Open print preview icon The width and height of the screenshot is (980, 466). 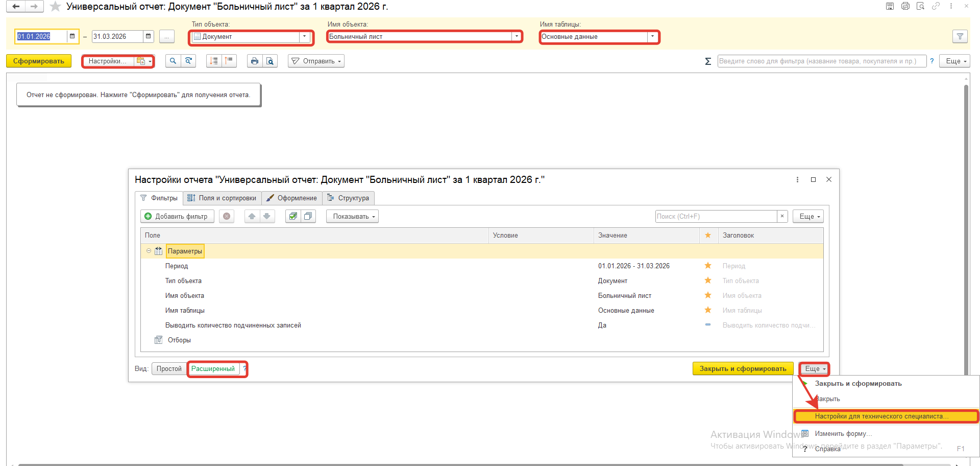click(x=269, y=61)
